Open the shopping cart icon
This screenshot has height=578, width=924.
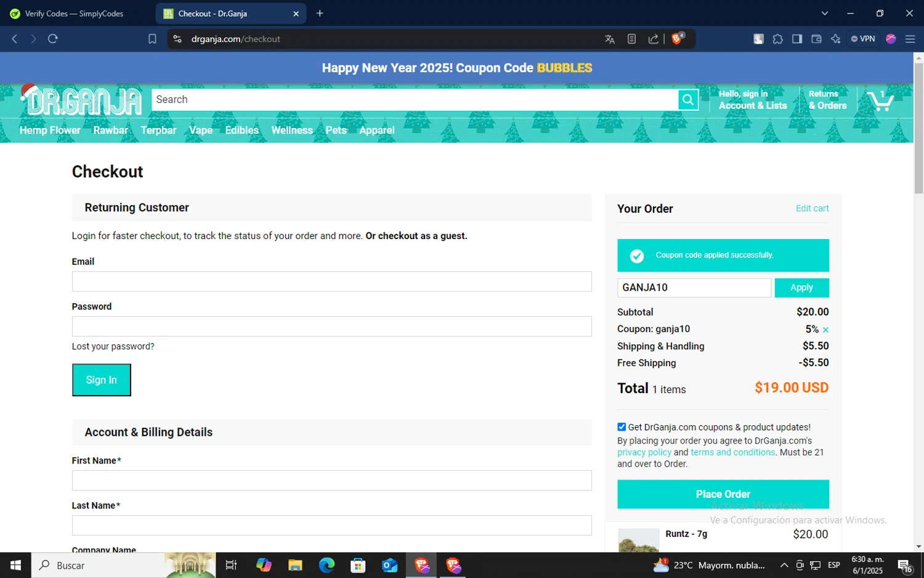880,100
